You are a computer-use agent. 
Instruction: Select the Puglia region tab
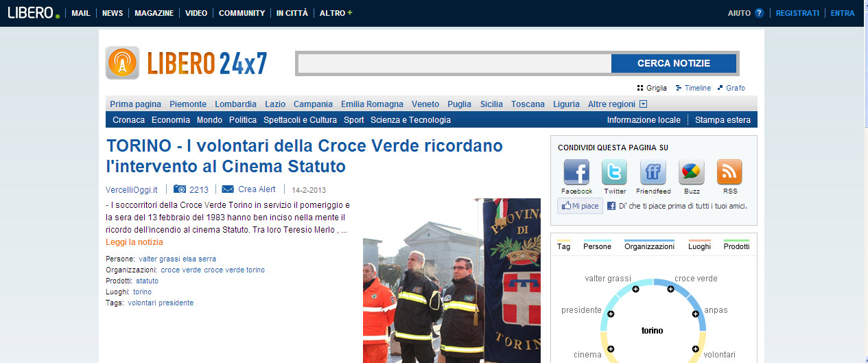(459, 104)
